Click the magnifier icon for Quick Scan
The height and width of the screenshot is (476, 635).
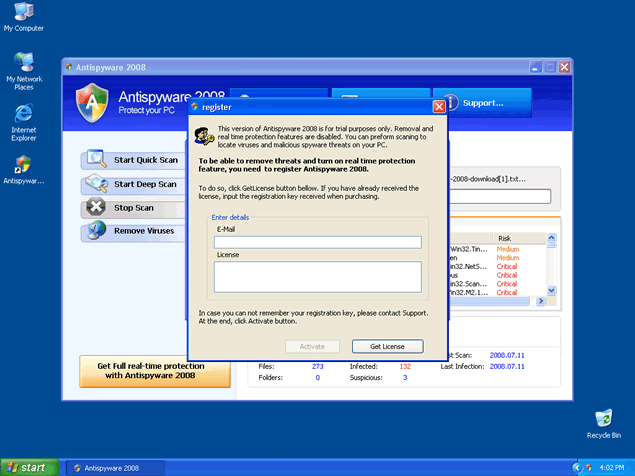(96, 159)
